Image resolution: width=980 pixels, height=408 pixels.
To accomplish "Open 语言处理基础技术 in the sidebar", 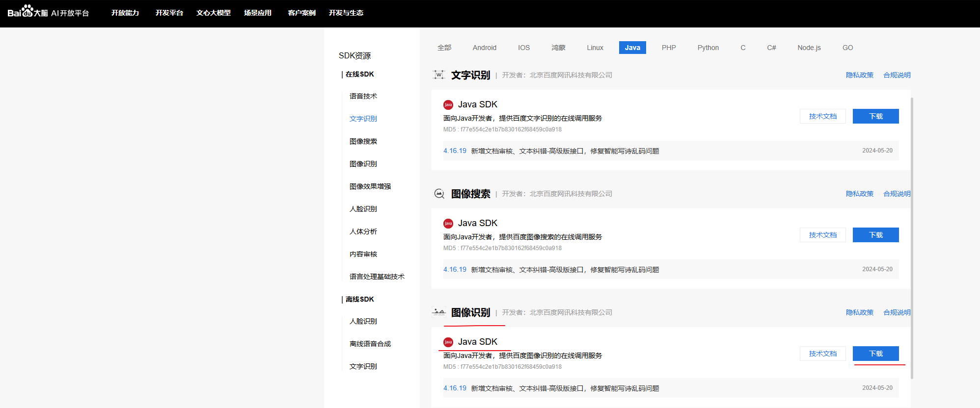I will pos(377,277).
